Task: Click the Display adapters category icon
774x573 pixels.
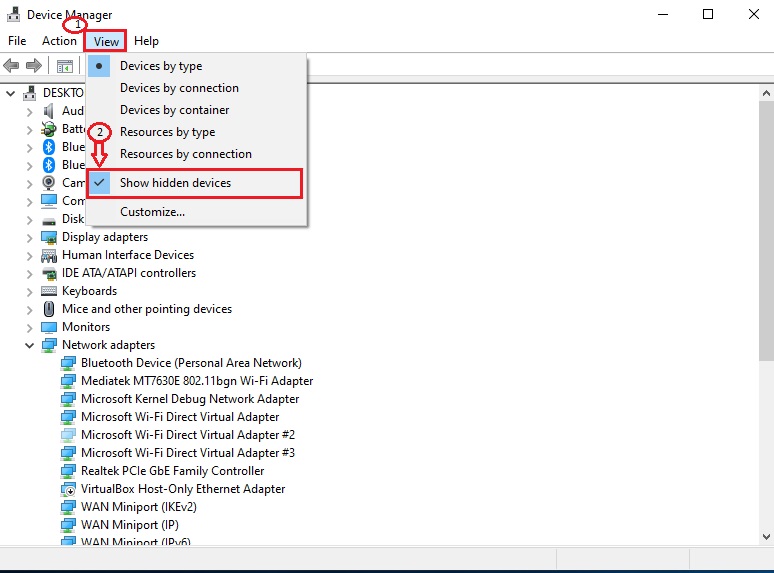Action: click(x=49, y=237)
